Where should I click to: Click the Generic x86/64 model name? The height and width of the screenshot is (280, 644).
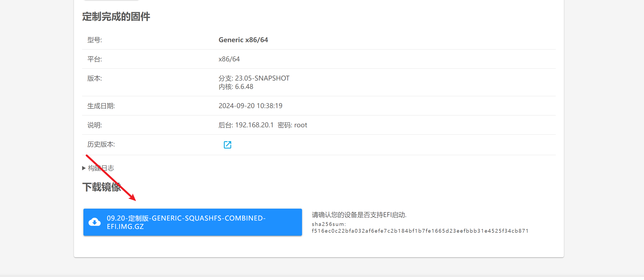coord(243,40)
